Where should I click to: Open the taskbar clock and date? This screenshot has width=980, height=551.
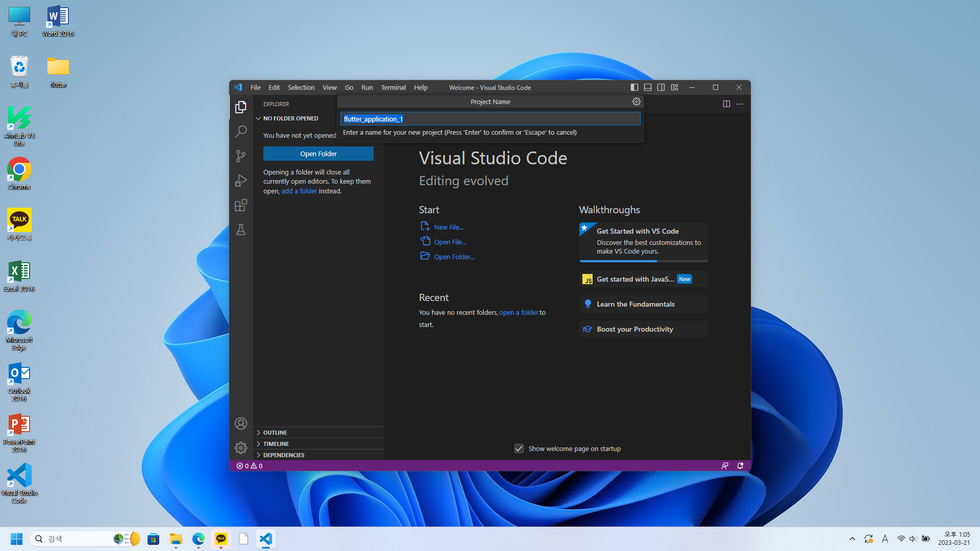954,539
